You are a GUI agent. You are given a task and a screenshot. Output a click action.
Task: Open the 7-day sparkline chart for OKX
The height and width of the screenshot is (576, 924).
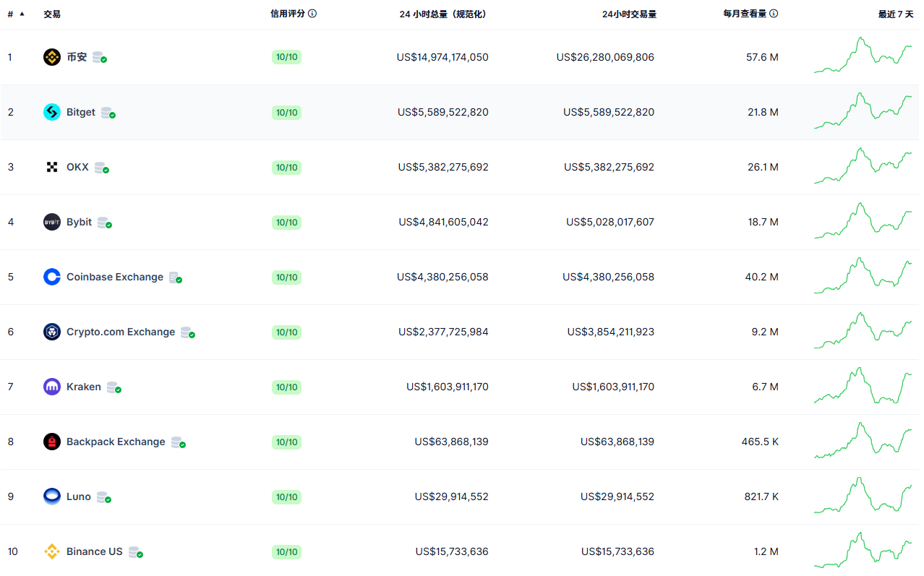pyautogui.click(x=863, y=166)
